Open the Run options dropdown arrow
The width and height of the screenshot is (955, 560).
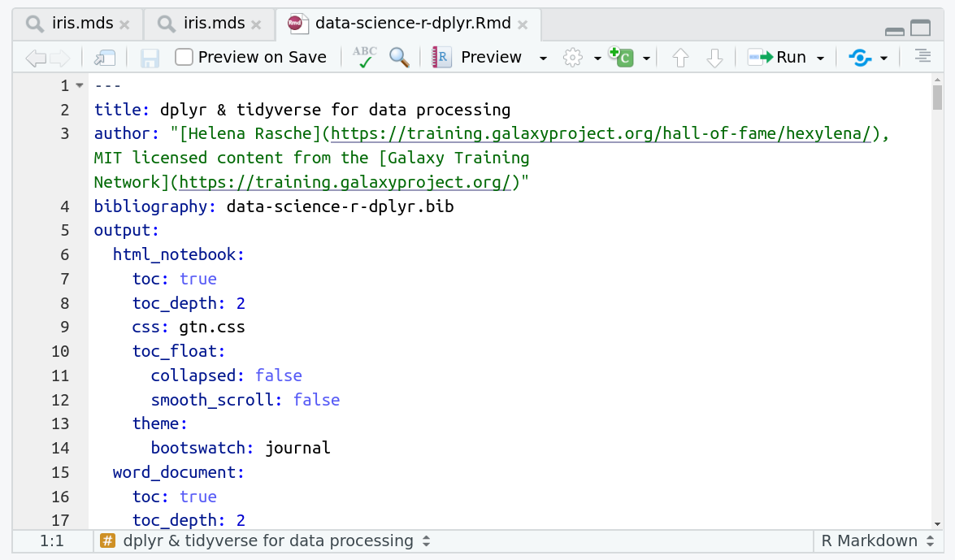click(x=820, y=59)
